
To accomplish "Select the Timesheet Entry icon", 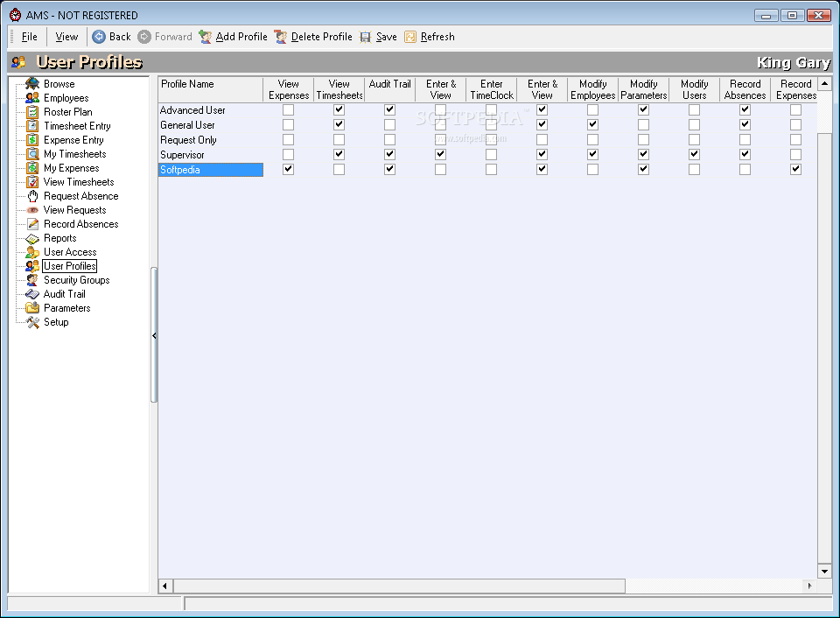I will (x=32, y=125).
